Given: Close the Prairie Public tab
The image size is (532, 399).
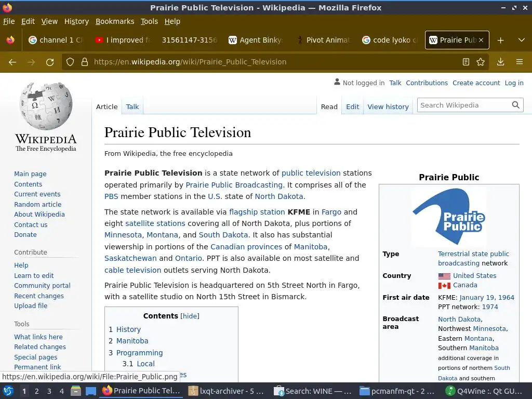Looking at the screenshot, I should [x=481, y=40].
